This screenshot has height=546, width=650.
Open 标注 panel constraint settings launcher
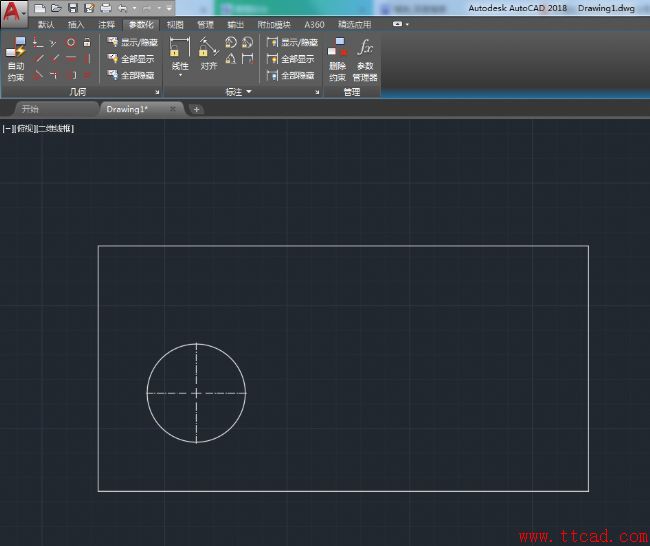pos(317,92)
